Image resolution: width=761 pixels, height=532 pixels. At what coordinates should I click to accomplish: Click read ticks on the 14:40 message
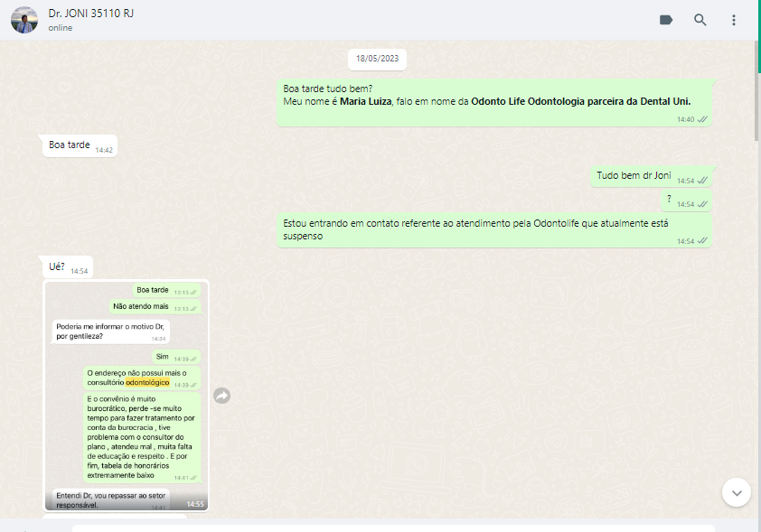coord(702,119)
